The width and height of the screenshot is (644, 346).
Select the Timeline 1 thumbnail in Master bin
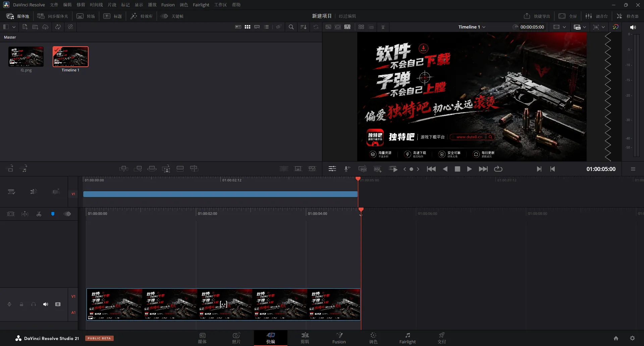click(70, 57)
